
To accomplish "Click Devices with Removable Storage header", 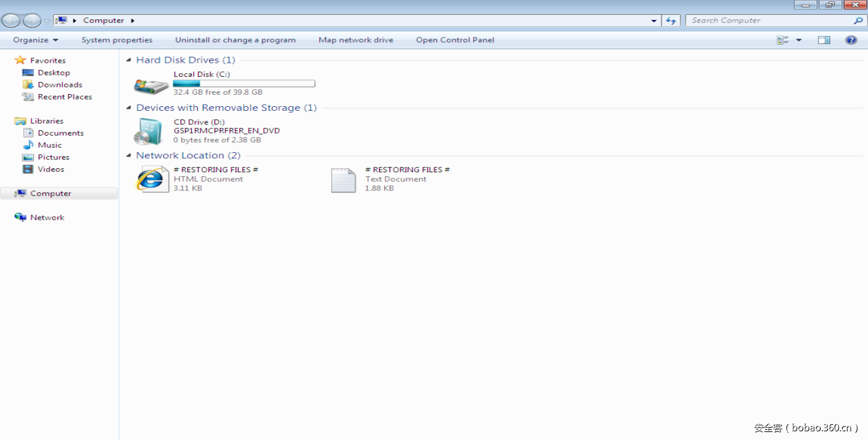I will tap(227, 107).
